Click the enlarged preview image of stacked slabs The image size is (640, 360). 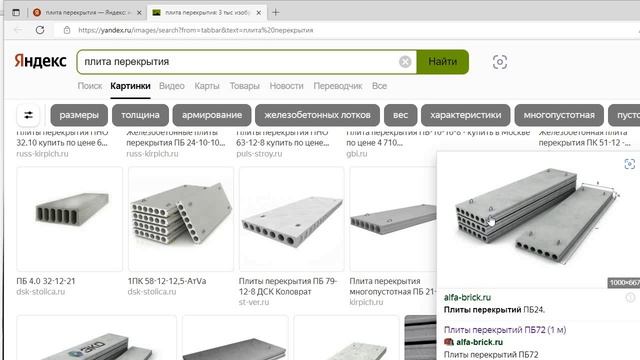[538, 219]
